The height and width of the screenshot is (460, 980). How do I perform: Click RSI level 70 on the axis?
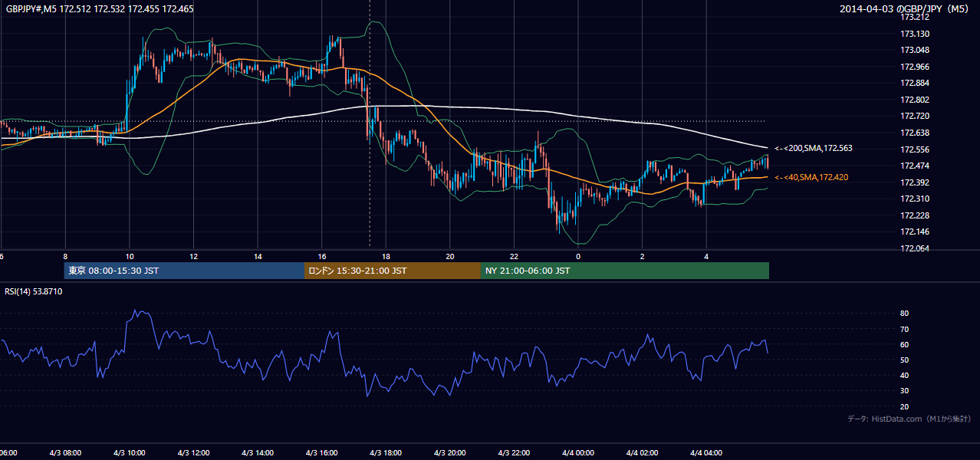[905, 329]
